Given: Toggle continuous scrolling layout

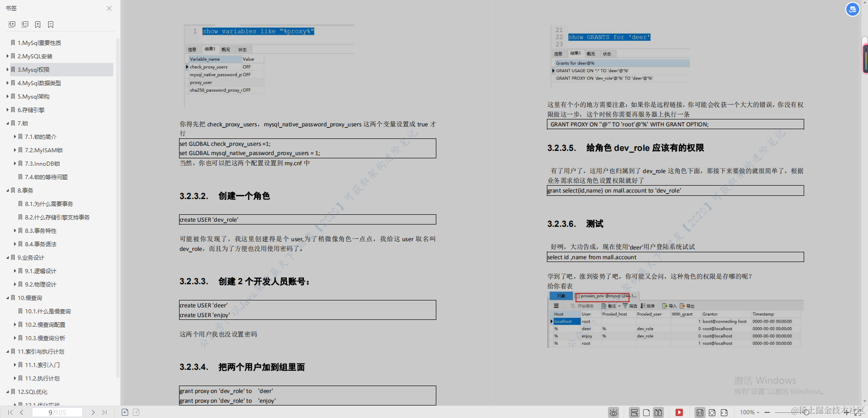Looking at the screenshot, I should pos(634,412).
